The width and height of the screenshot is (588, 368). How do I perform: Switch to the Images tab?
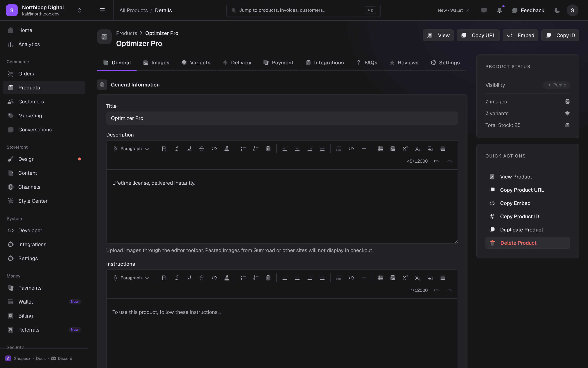[156, 63]
